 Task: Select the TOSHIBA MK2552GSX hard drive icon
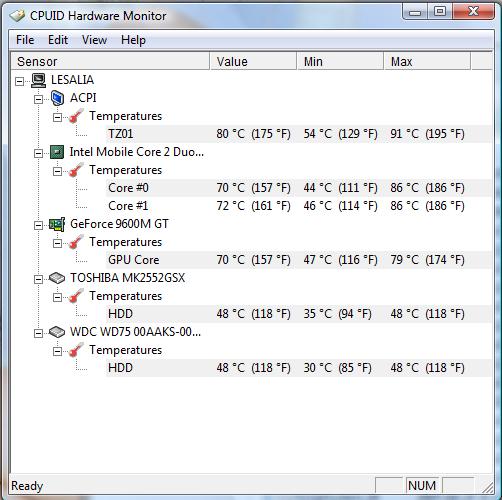[x=57, y=278]
